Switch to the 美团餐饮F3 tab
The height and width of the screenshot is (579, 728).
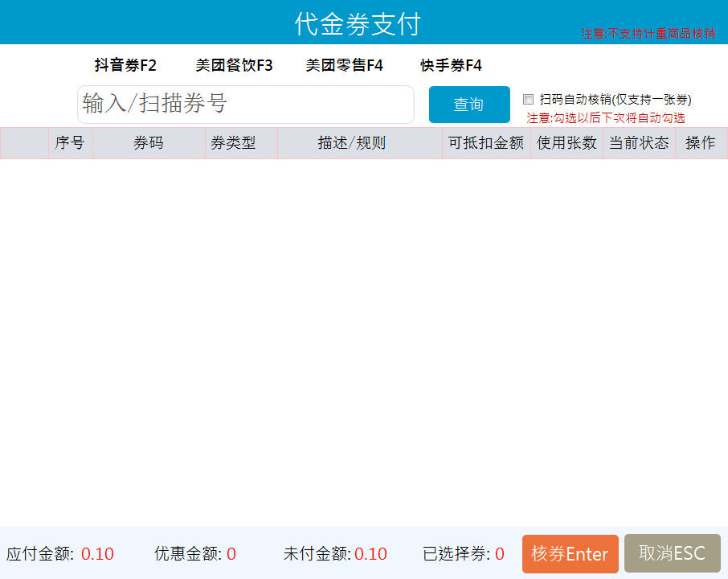pyautogui.click(x=234, y=65)
